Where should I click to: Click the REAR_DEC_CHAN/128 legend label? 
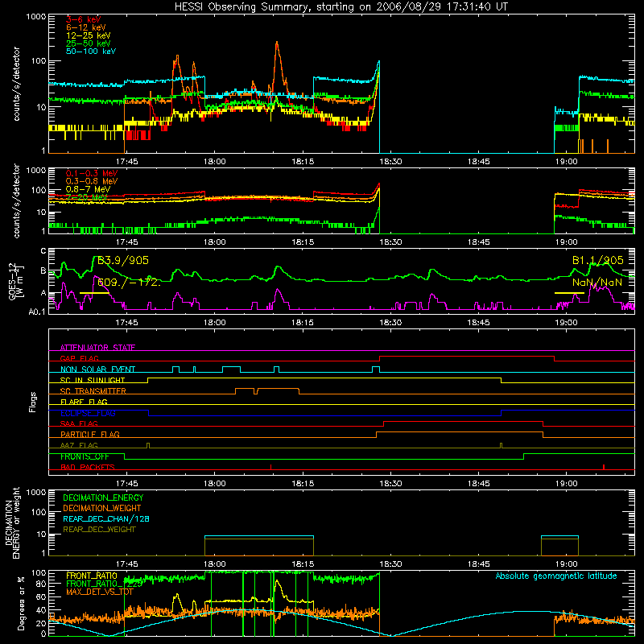click(106, 518)
